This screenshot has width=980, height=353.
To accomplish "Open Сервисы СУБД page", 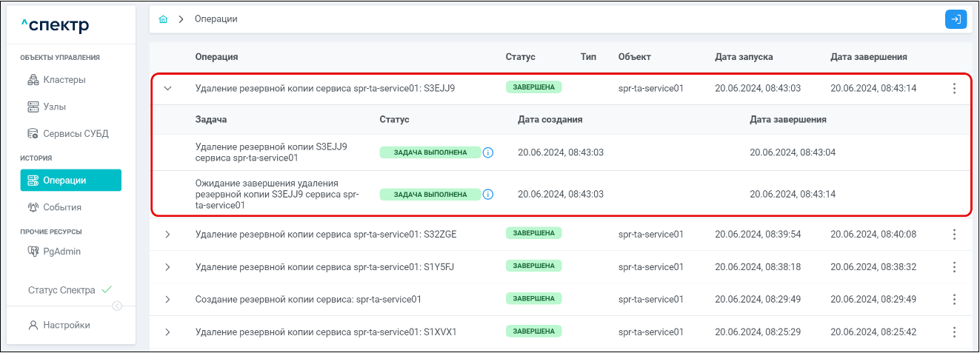I will 75,134.
